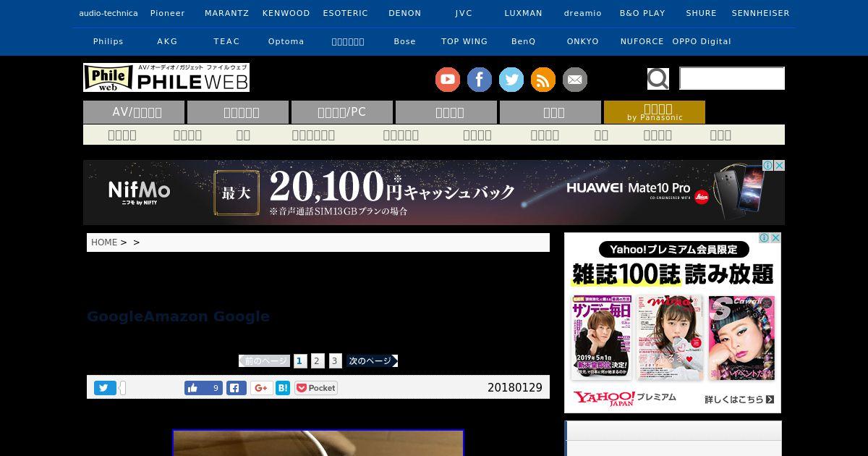Open the KENWOOD brand link
868x456 pixels.
pos(286,13)
